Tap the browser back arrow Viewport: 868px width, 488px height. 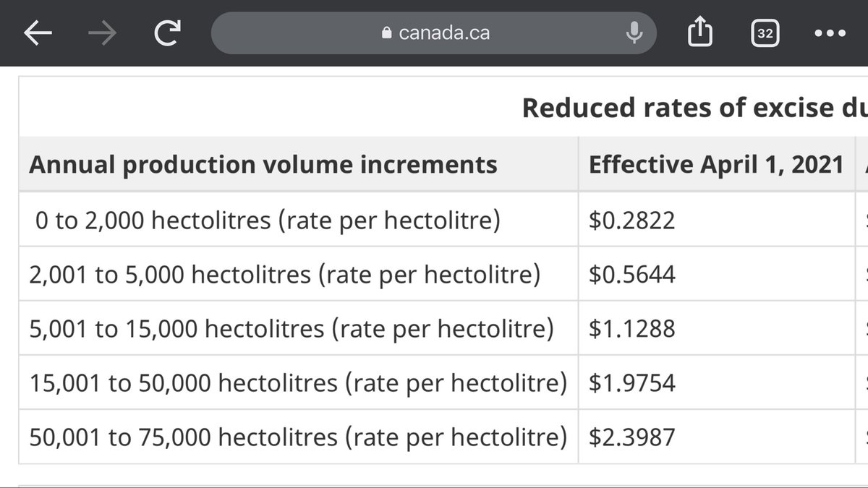pyautogui.click(x=38, y=33)
